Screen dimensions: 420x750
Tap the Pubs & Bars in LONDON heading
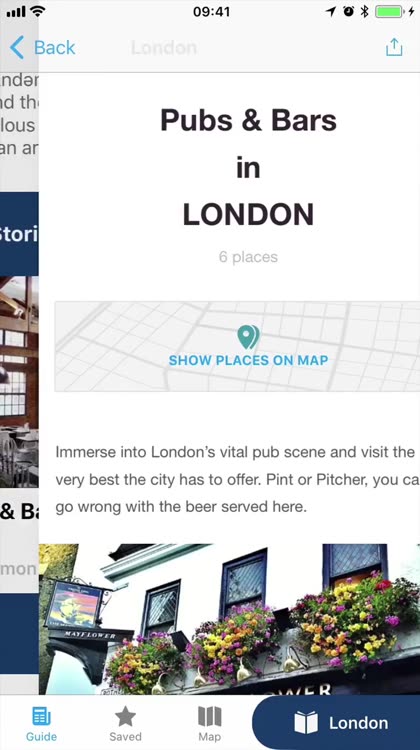[248, 167]
